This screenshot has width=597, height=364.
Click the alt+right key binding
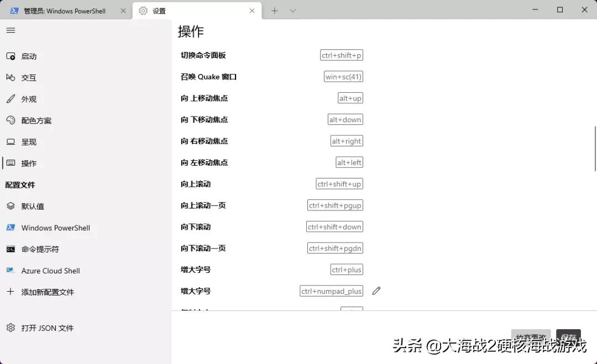[347, 141]
